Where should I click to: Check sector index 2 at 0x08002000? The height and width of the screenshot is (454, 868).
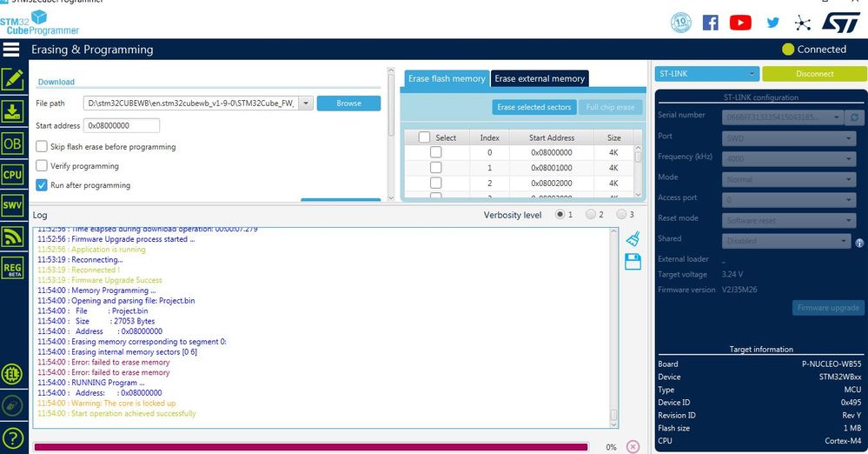pyautogui.click(x=435, y=183)
